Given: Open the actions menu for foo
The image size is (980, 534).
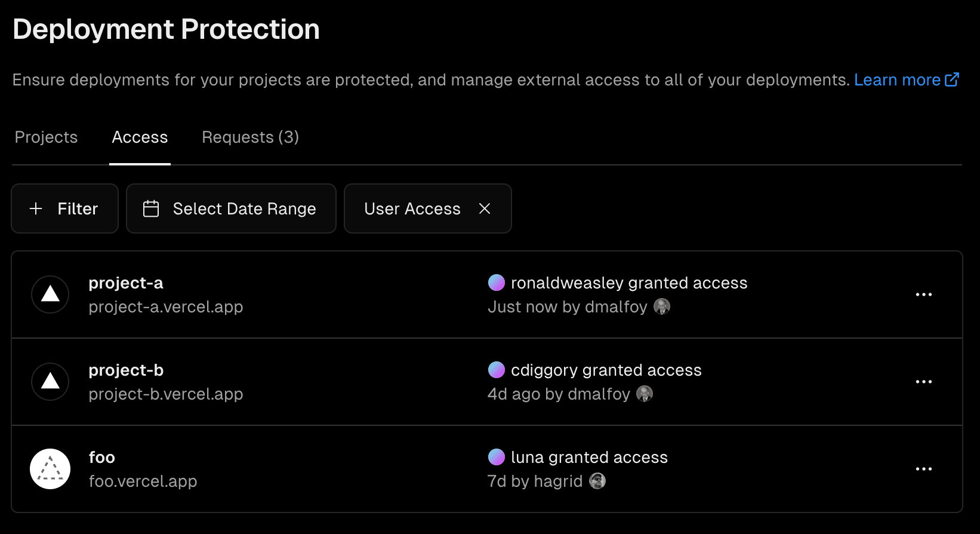Looking at the screenshot, I should [924, 469].
